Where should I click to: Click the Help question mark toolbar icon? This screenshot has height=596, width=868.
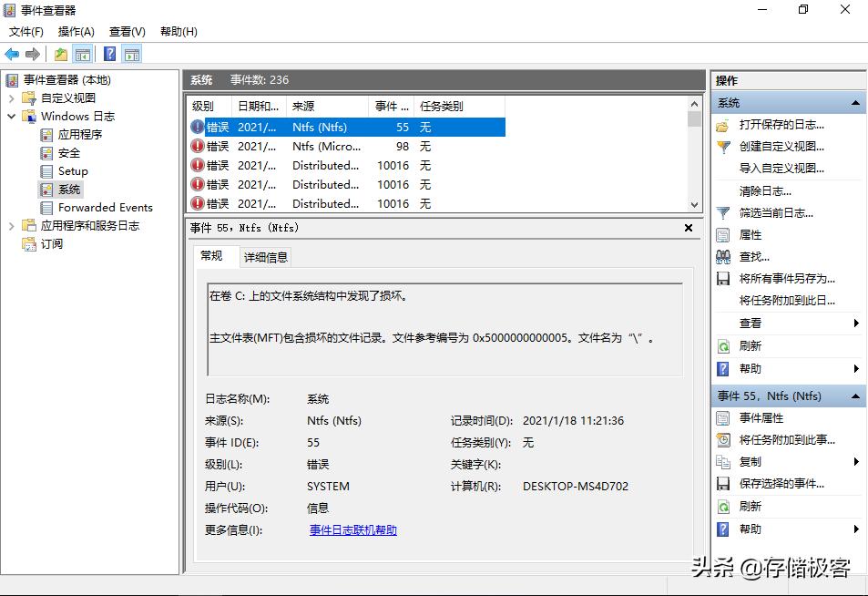pos(108,54)
